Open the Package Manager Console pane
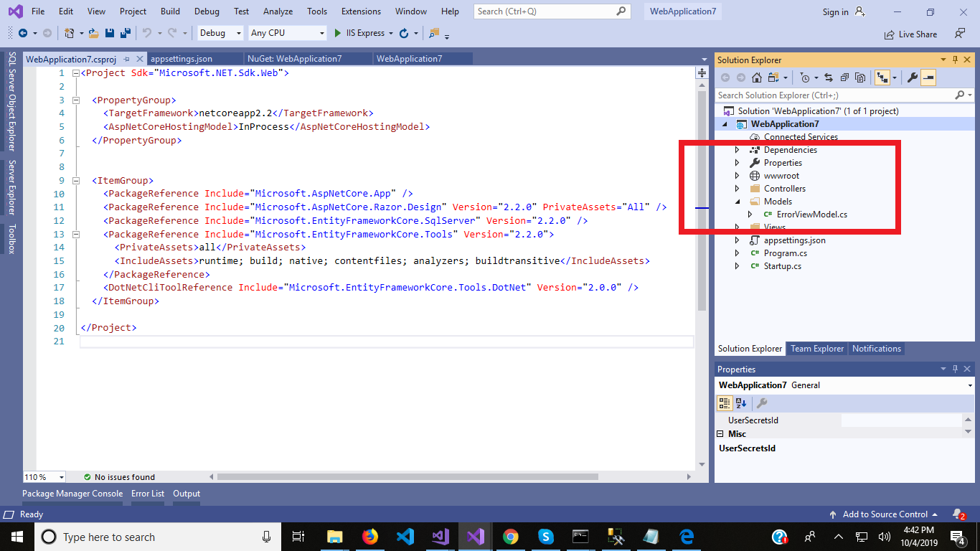 72,494
